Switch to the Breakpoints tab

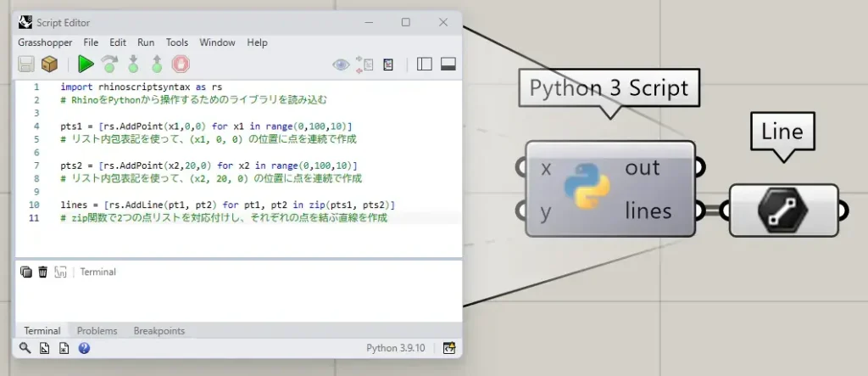(159, 331)
